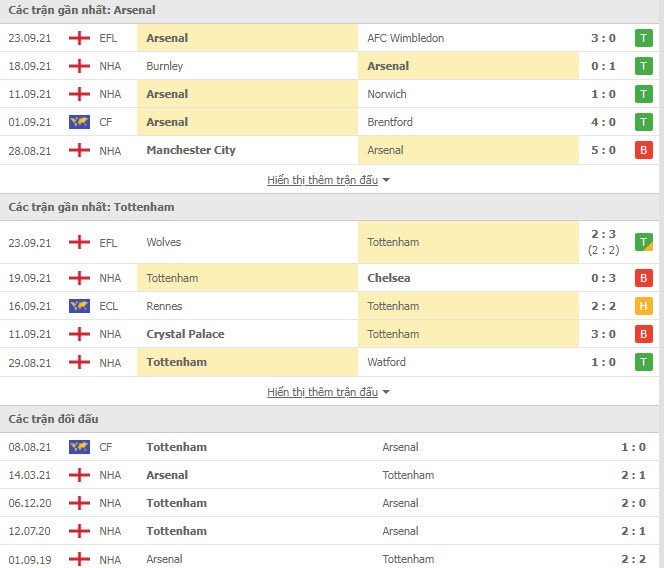Viewport: 664px width, 568px height.
Task: Click green T badge for AFC Wimbledon match
Action: [643, 38]
